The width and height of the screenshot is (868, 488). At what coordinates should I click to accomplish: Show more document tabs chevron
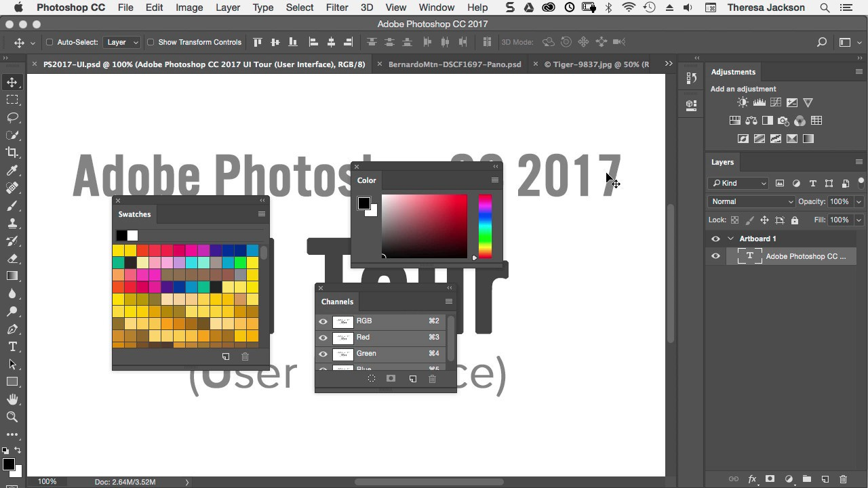669,64
